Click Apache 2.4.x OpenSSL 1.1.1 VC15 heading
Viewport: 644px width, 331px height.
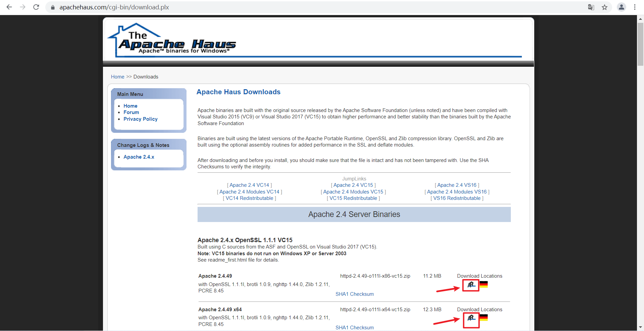(x=245, y=240)
